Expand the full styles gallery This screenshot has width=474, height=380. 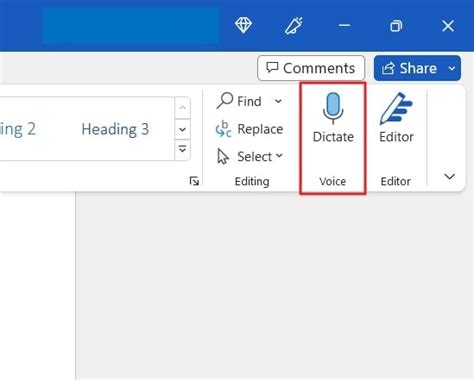point(182,149)
